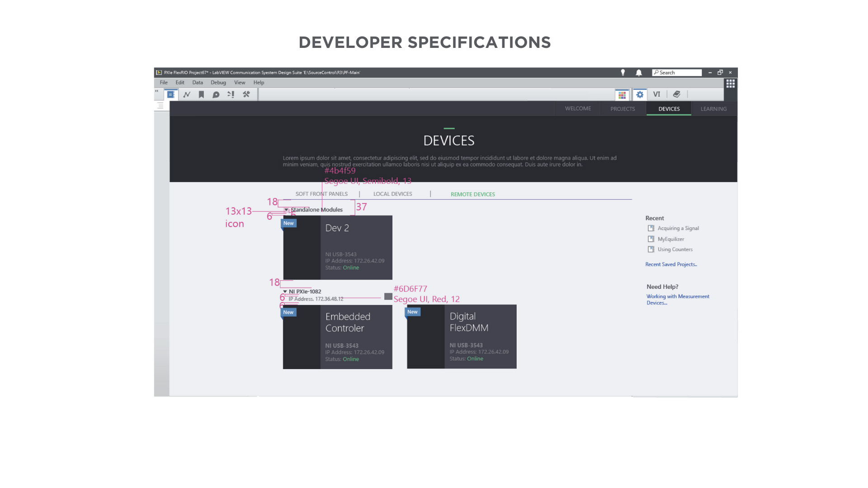Switch to the PROJECTS tab

623,108
